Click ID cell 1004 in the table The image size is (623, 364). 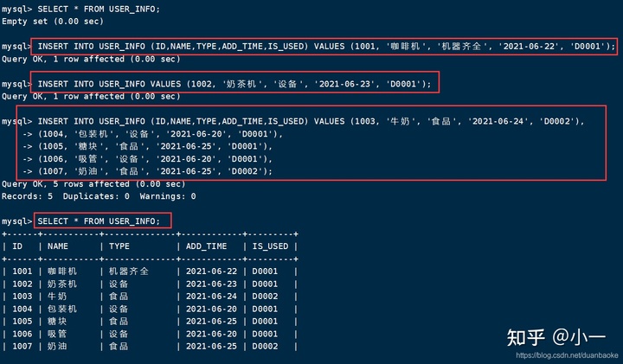point(22,309)
